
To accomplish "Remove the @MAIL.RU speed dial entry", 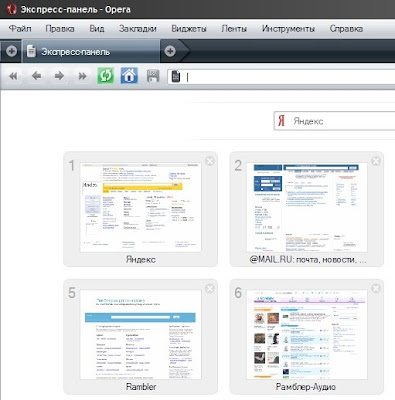I will (x=376, y=161).
